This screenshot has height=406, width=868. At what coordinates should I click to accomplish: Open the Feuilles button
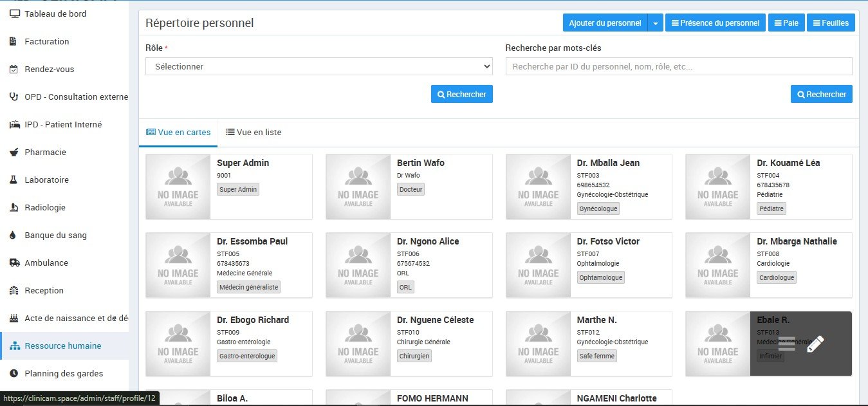(830, 23)
